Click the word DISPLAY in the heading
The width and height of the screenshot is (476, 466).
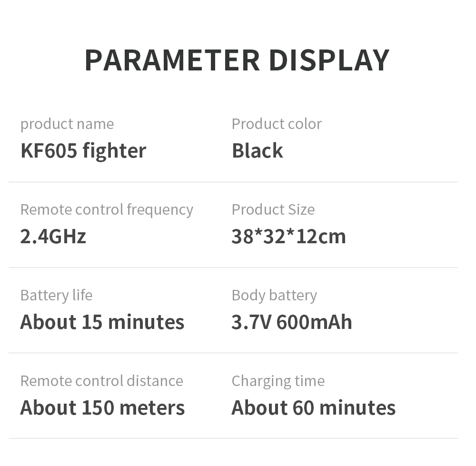click(x=329, y=60)
